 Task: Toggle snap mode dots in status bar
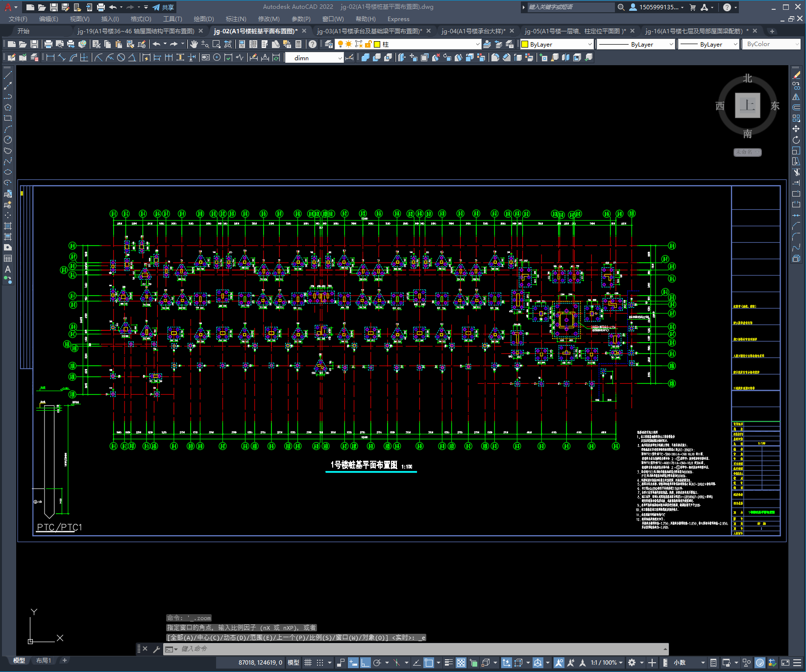pos(320,663)
